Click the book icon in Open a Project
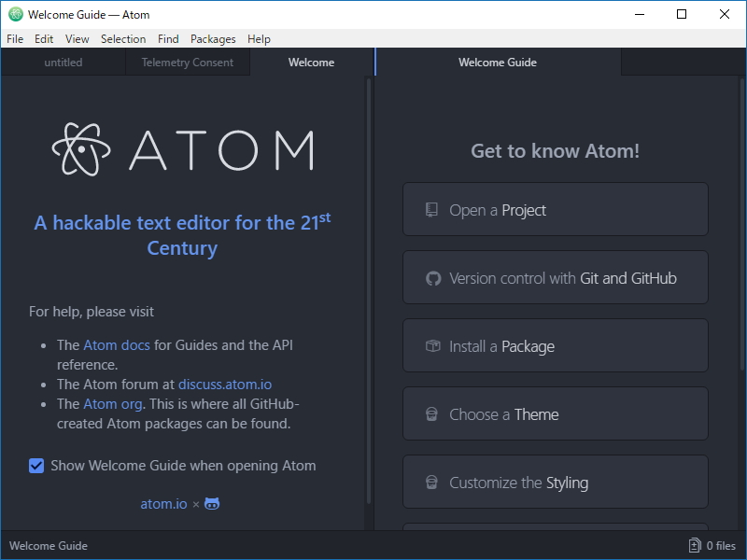Screen dimensions: 747x560 click(431, 209)
